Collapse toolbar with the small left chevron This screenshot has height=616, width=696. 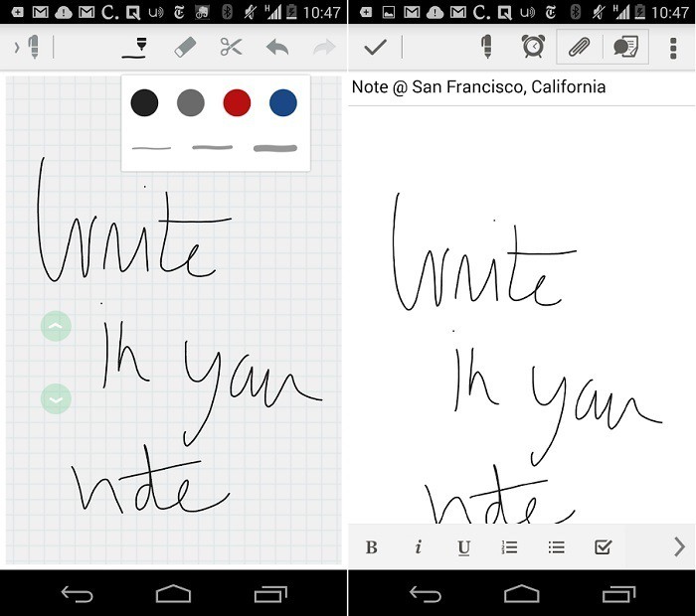[17, 47]
